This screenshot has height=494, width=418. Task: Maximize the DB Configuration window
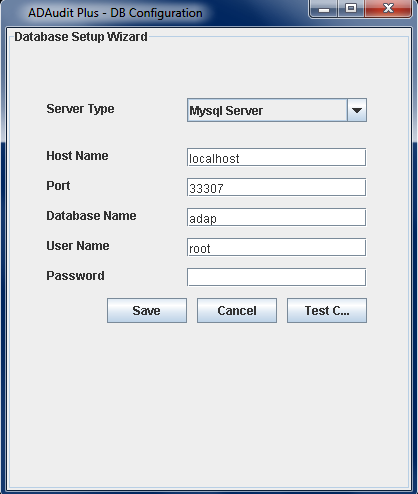(x=351, y=8)
